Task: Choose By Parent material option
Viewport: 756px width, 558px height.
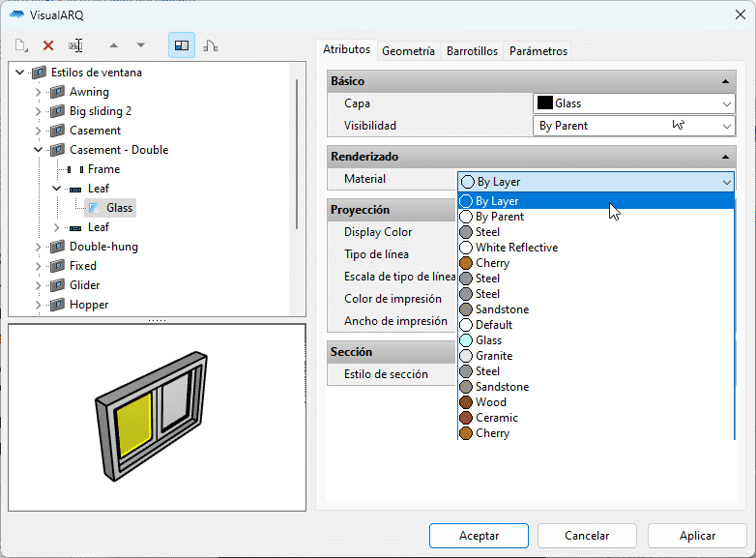Action: click(596, 217)
